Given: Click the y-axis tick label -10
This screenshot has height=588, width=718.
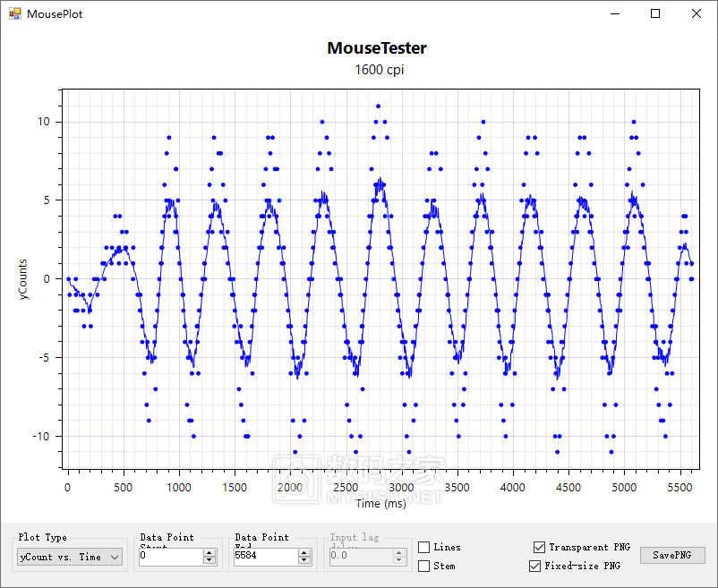Looking at the screenshot, I should point(41,437).
